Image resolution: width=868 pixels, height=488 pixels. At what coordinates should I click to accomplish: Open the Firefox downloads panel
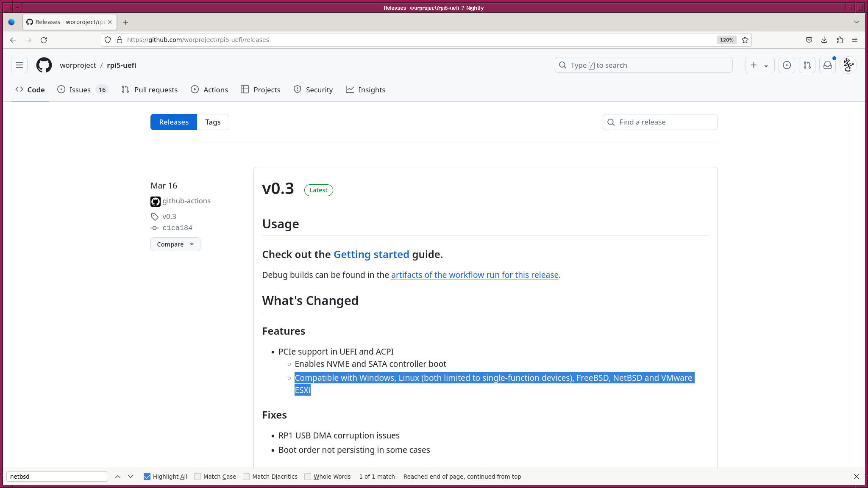tap(824, 40)
